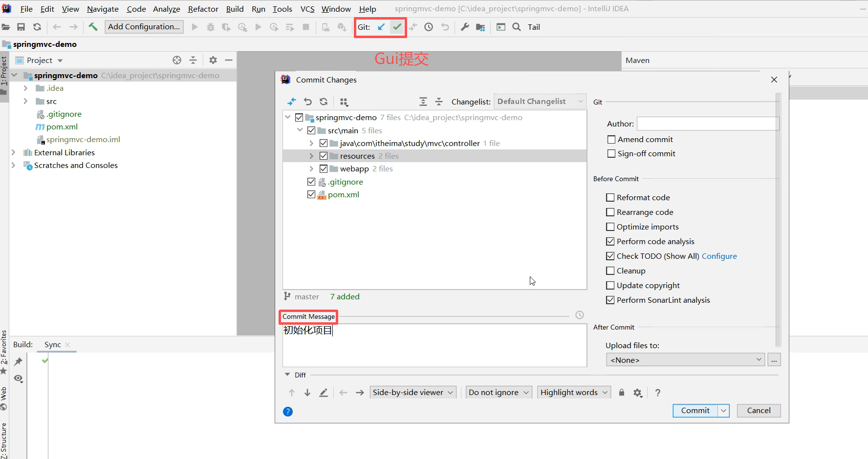Click the Search Everywhere magnifier icon
The height and width of the screenshot is (459, 868).
(x=517, y=27)
